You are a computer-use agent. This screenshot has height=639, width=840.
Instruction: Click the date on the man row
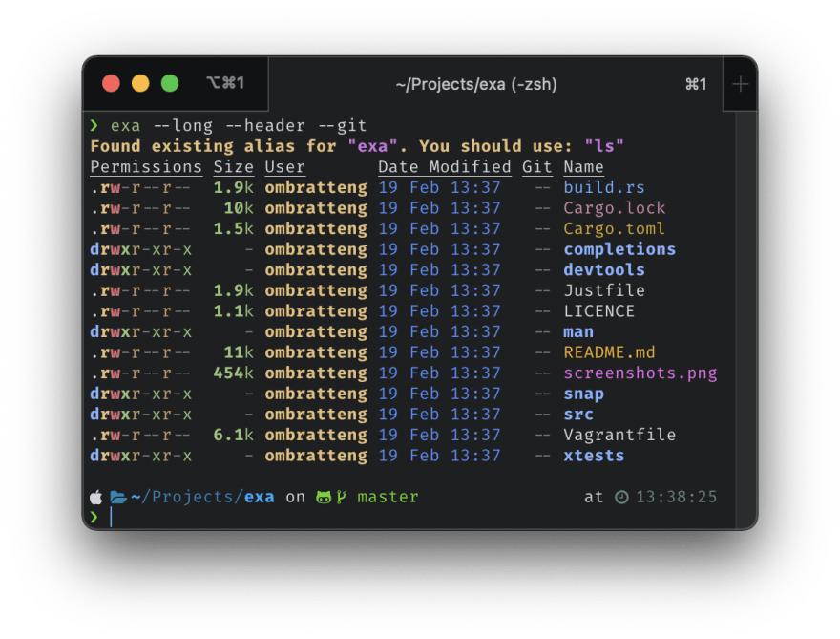(439, 332)
